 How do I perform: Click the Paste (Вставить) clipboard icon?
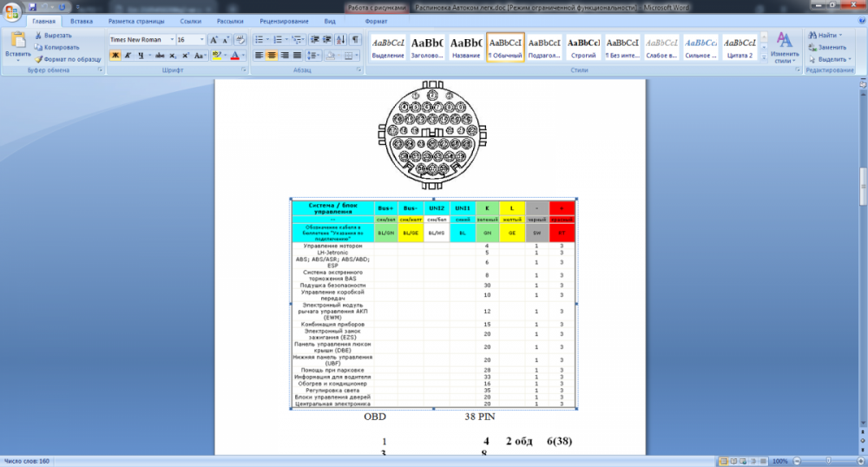pos(17,42)
